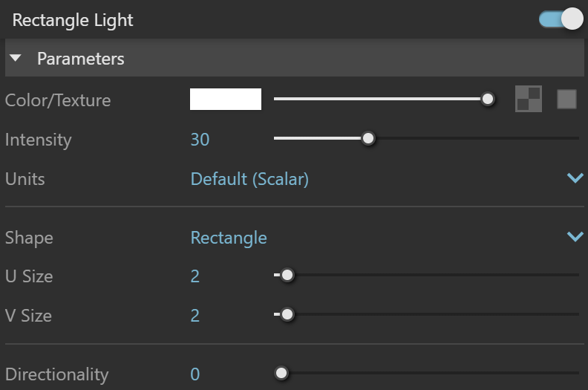Screen dimensions: 588x390
Task: Collapse the Parameters section triangle
Action: click(x=16, y=58)
